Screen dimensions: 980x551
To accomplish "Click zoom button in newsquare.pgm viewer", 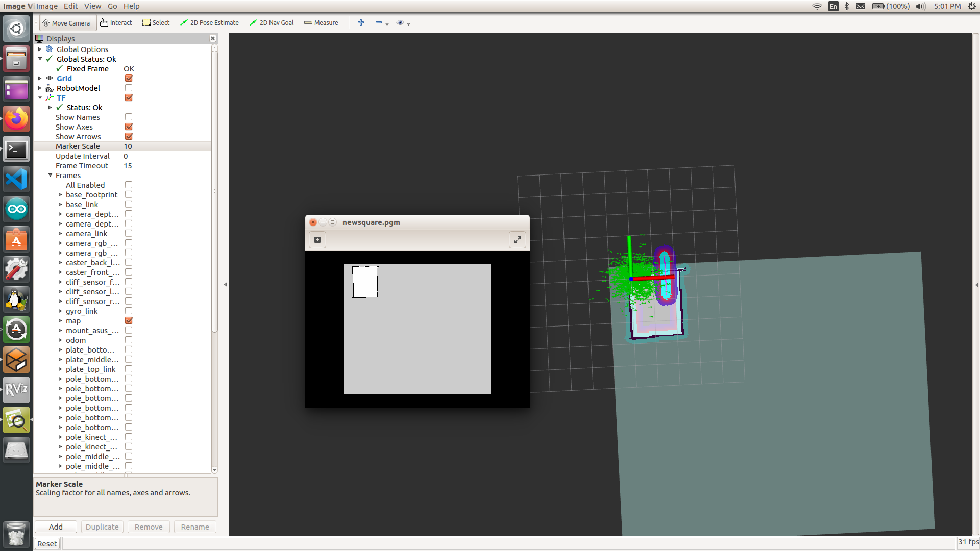I will [317, 240].
